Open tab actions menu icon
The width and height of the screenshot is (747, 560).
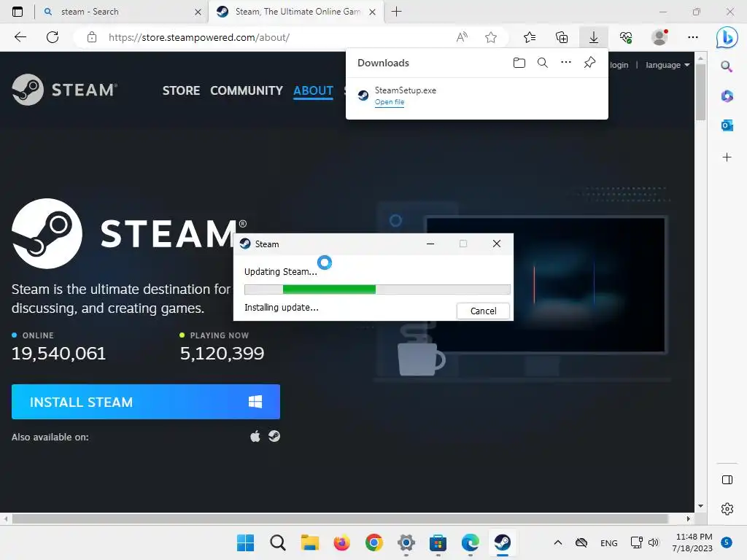click(x=18, y=12)
